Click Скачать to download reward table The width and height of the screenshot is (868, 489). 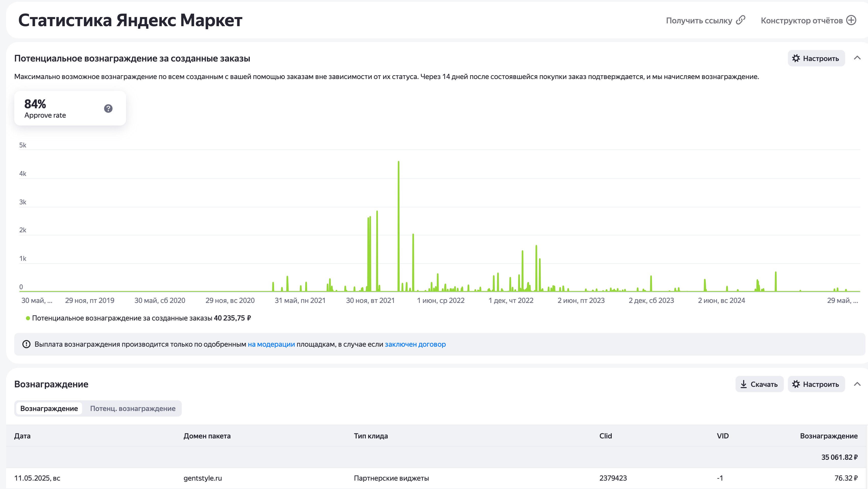tap(759, 384)
